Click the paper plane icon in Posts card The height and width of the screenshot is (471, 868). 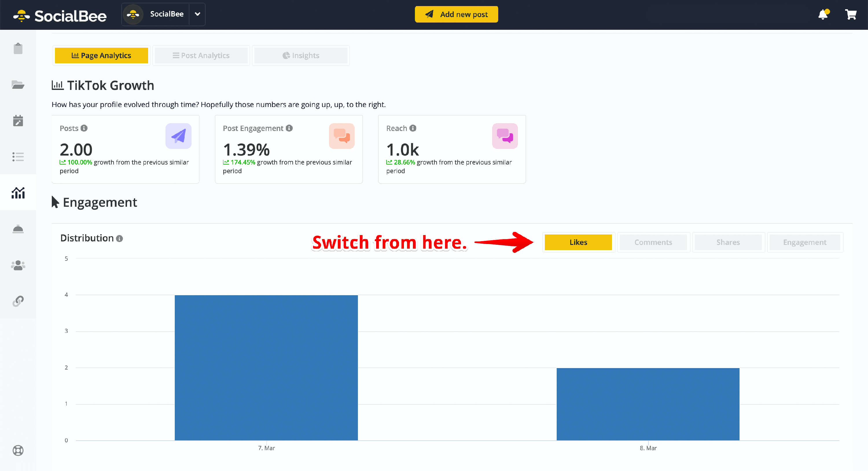(x=178, y=136)
